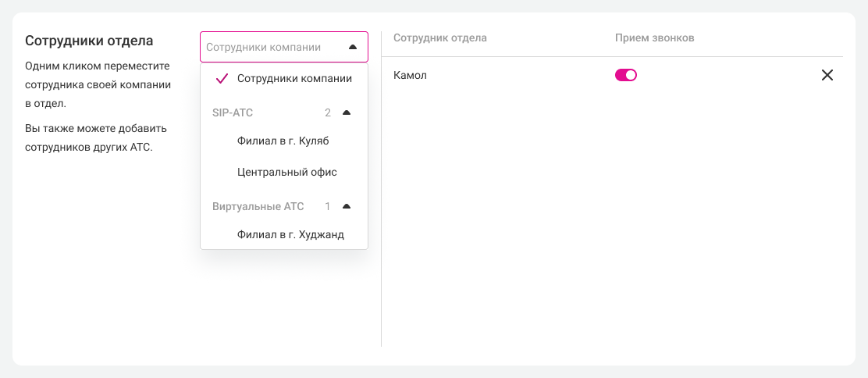The image size is (868, 378).
Task: Click the SIP-АТС item count 2
Action: pos(328,112)
